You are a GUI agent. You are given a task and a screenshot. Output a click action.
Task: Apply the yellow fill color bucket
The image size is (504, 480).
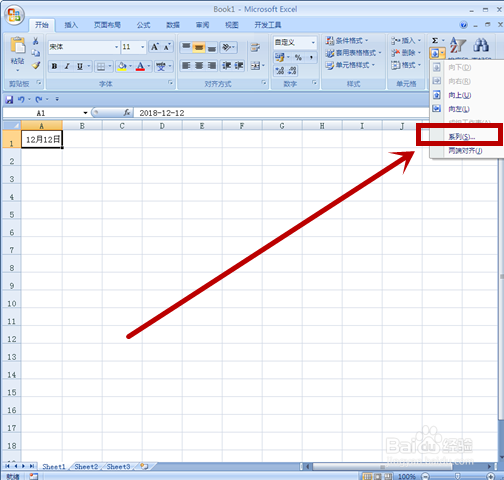(x=122, y=66)
